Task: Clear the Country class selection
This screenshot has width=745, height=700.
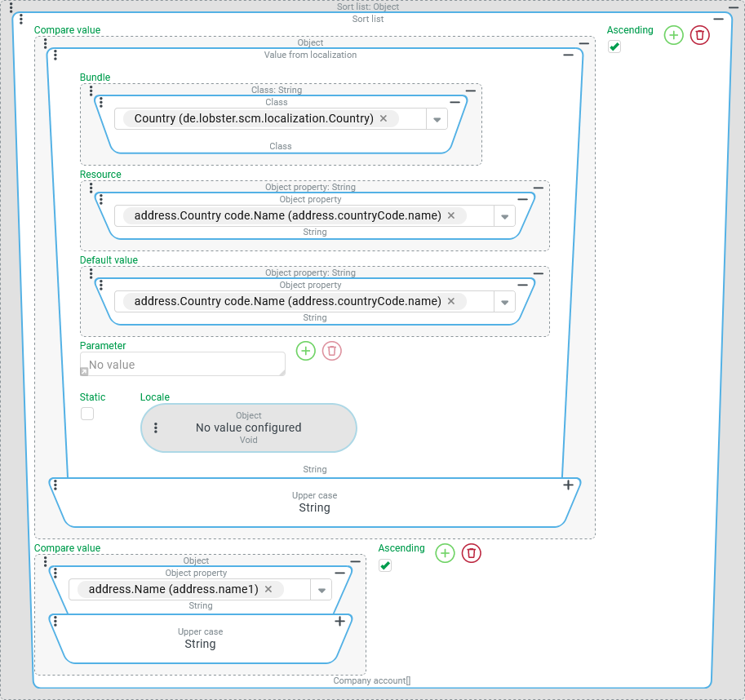Action: (x=384, y=118)
